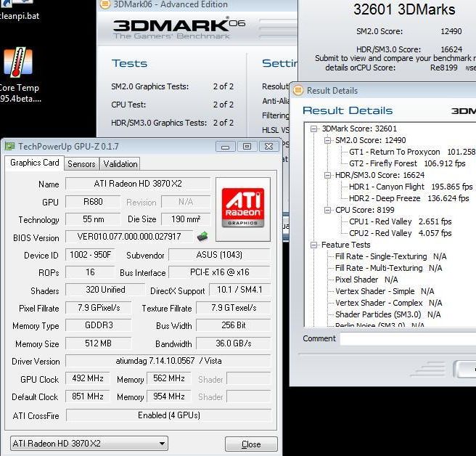This screenshot has width=476, height=456.
Task: Collapse the 3DMark Score tree node
Action: (x=314, y=129)
